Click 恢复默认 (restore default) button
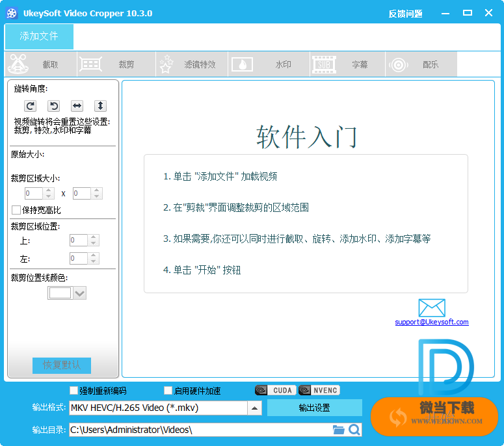 coord(62,365)
